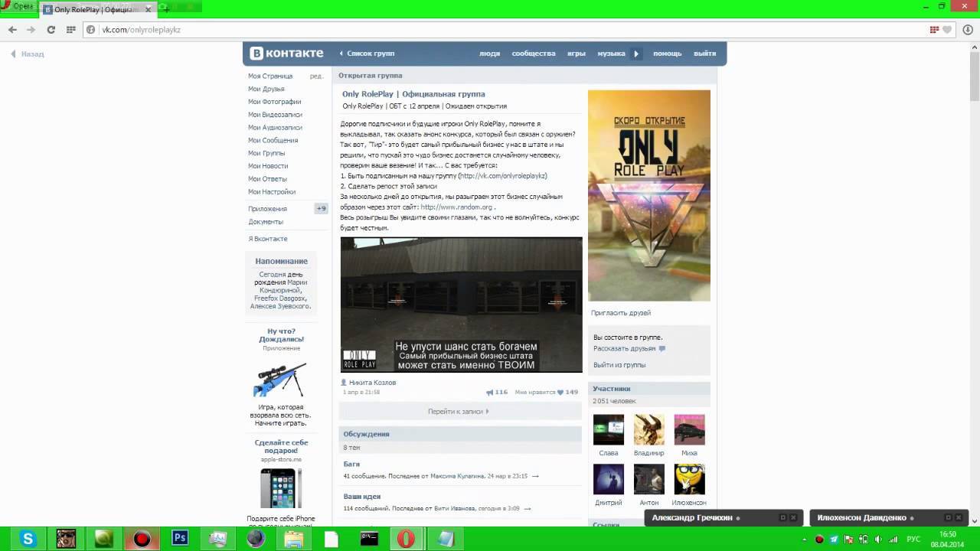Click the play button in the VK header
Image resolution: width=980 pixels, height=551 pixels.
(x=636, y=54)
